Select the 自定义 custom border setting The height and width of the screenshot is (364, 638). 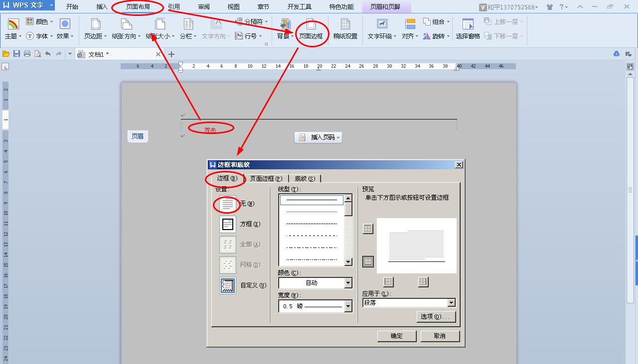point(228,285)
